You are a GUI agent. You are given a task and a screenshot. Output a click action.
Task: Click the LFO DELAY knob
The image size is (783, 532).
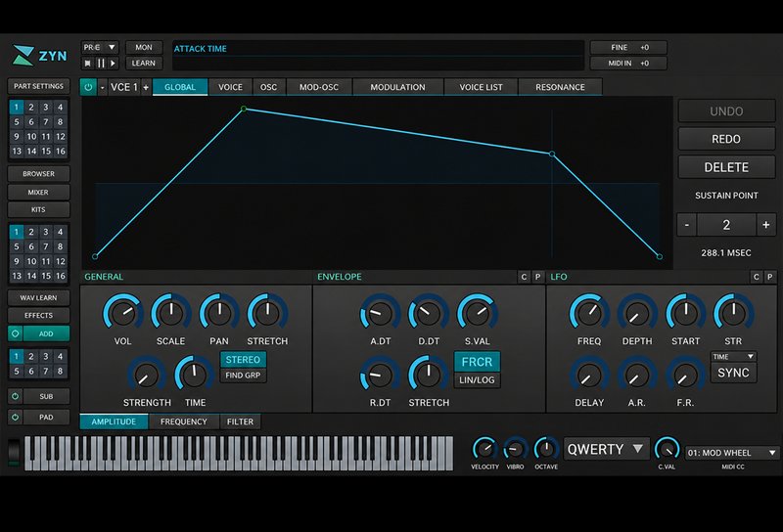[x=589, y=375]
